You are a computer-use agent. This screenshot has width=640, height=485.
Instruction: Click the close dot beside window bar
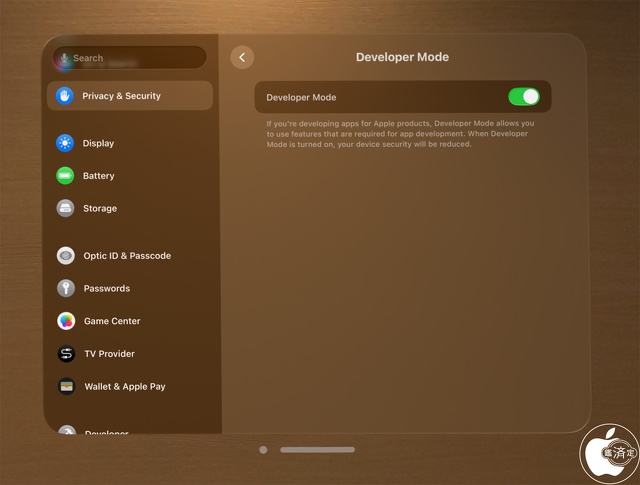(x=263, y=450)
